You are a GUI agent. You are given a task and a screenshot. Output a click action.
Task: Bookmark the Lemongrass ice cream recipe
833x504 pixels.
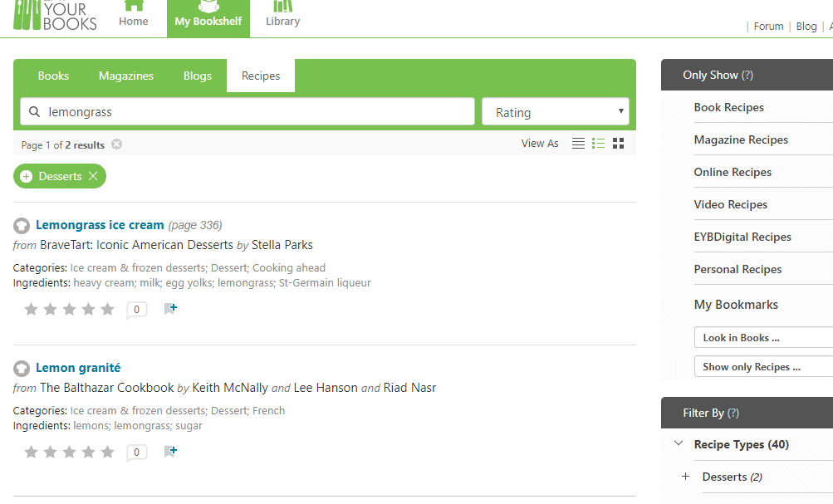170,309
